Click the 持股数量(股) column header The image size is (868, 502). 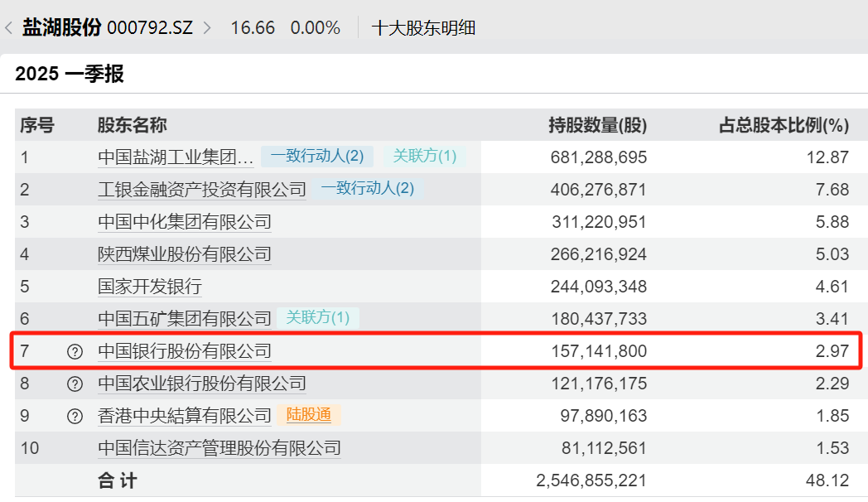click(x=598, y=125)
